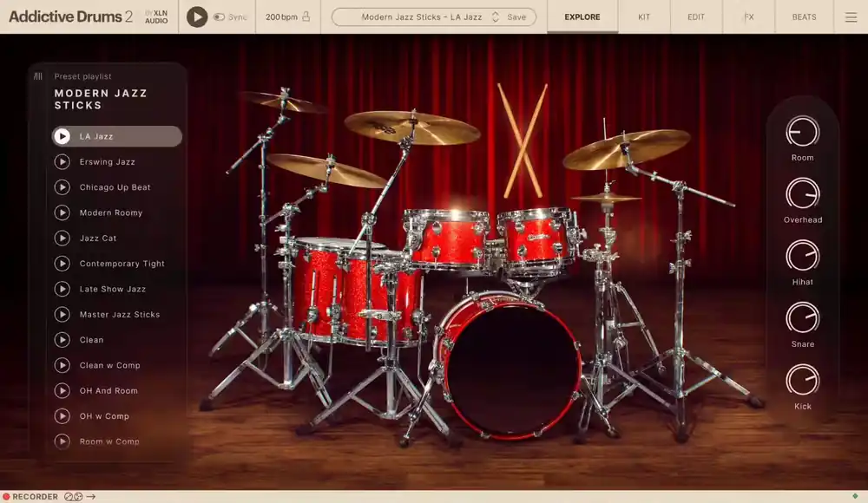Start playback with the main play button
The image size is (868, 503).
click(196, 16)
